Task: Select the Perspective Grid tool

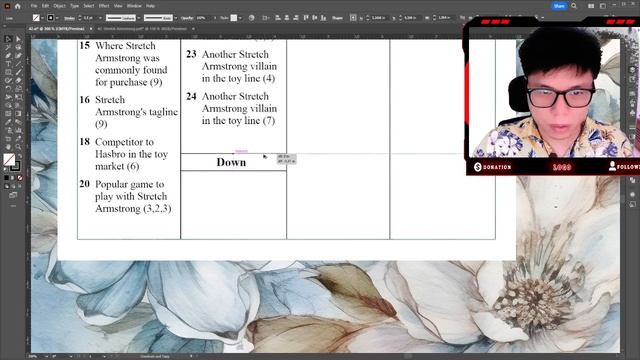Action: click(18, 105)
